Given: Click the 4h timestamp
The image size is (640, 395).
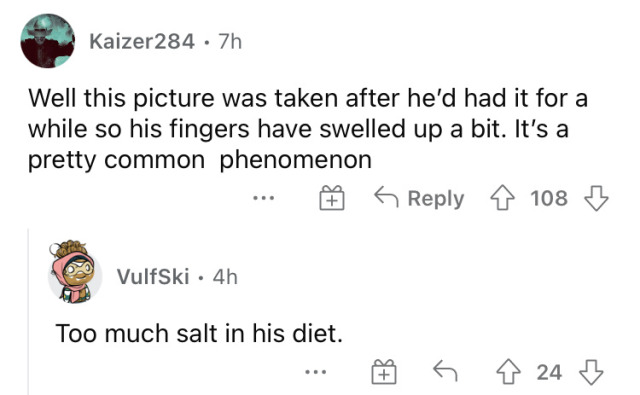Looking at the screenshot, I should coord(225,277).
